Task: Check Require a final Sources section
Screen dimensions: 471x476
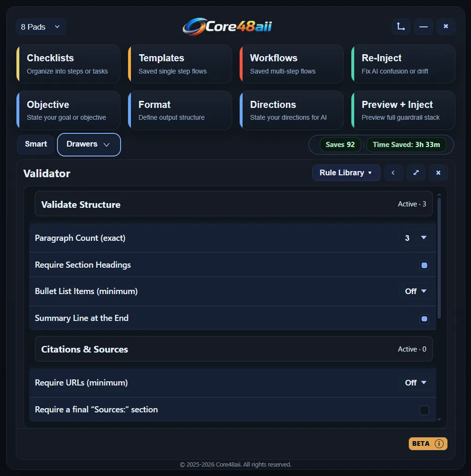Action: [424, 410]
